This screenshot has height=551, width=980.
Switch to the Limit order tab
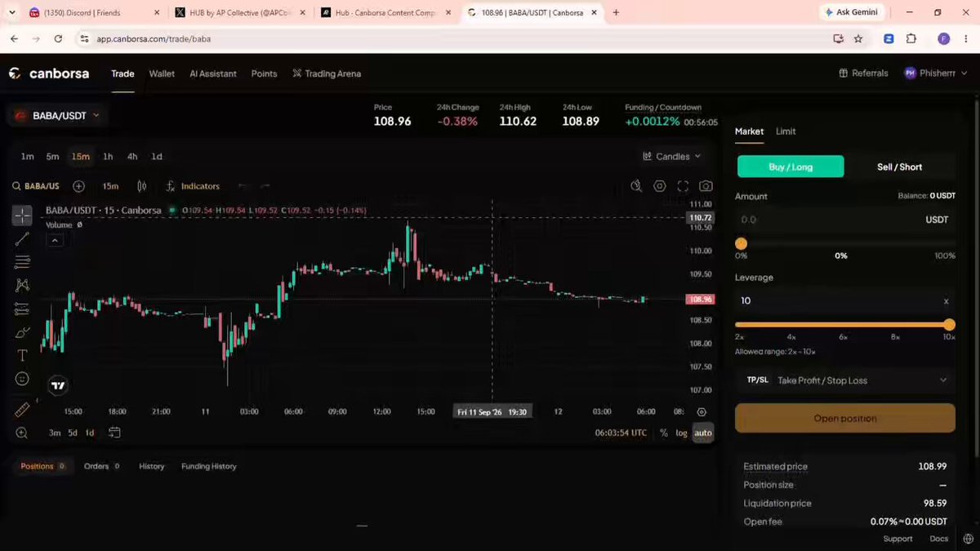786,131
